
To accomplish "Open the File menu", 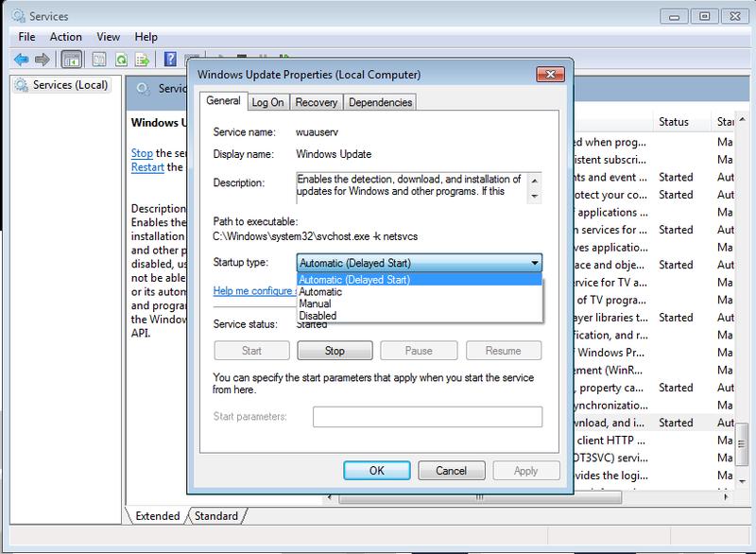I will pos(26,37).
